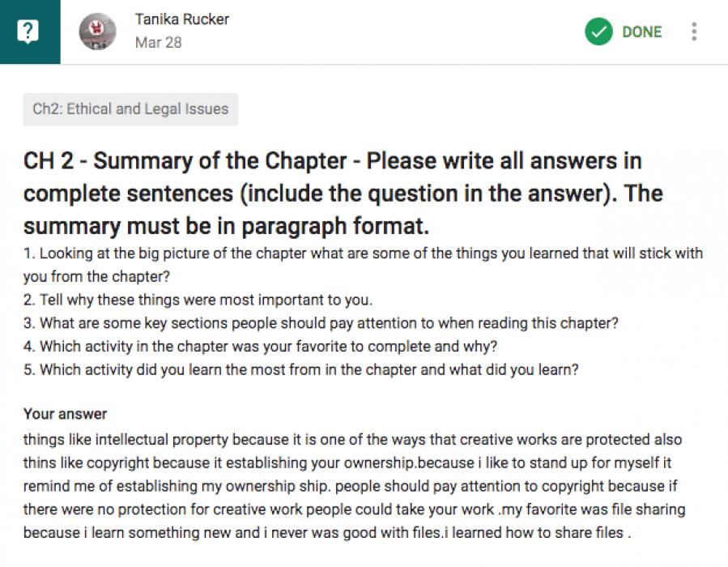Open the Ch2: Ethical and Legal Issues topic
Image resolution: width=728 pixels, height=567 pixels.
(x=130, y=109)
